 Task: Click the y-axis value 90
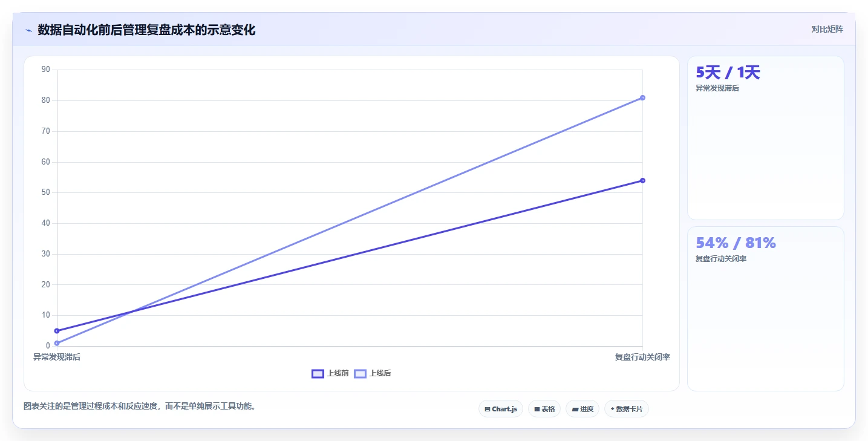click(x=45, y=70)
